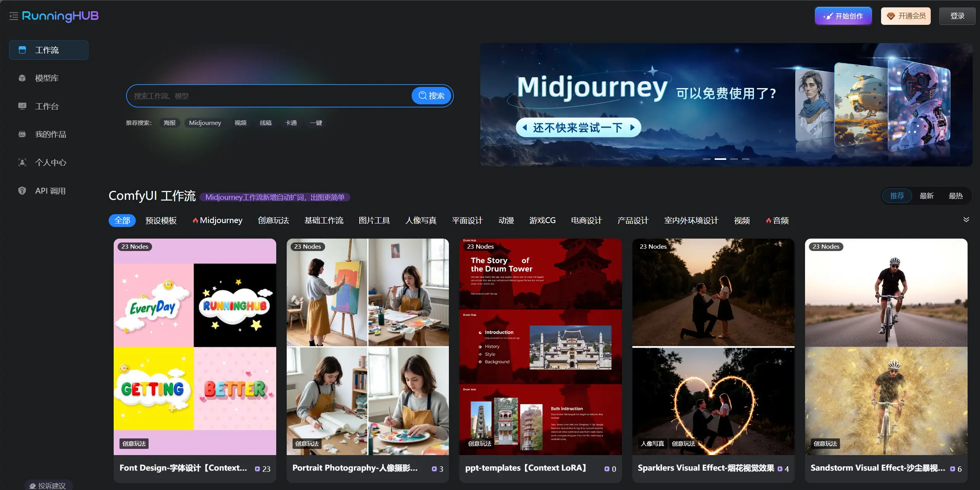
Task: Open 工作台 from the sidebar
Action: coord(47,106)
